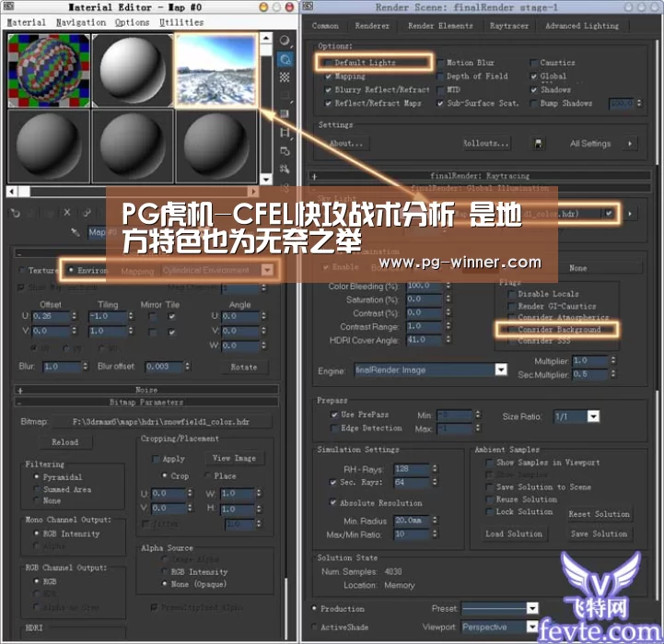The height and width of the screenshot is (644, 664).
Task: Switch to the Renderer tab
Action: [x=372, y=26]
